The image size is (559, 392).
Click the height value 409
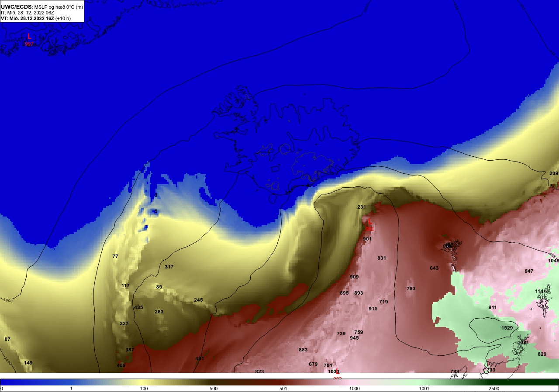pyautogui.click(x=121, y=365)
